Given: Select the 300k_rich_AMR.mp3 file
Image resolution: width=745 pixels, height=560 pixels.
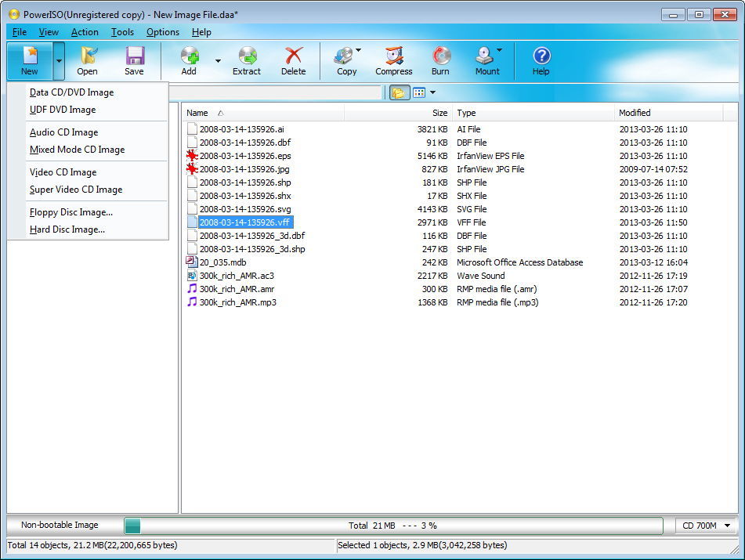Looking at the screenshot, I should point(237,302).
